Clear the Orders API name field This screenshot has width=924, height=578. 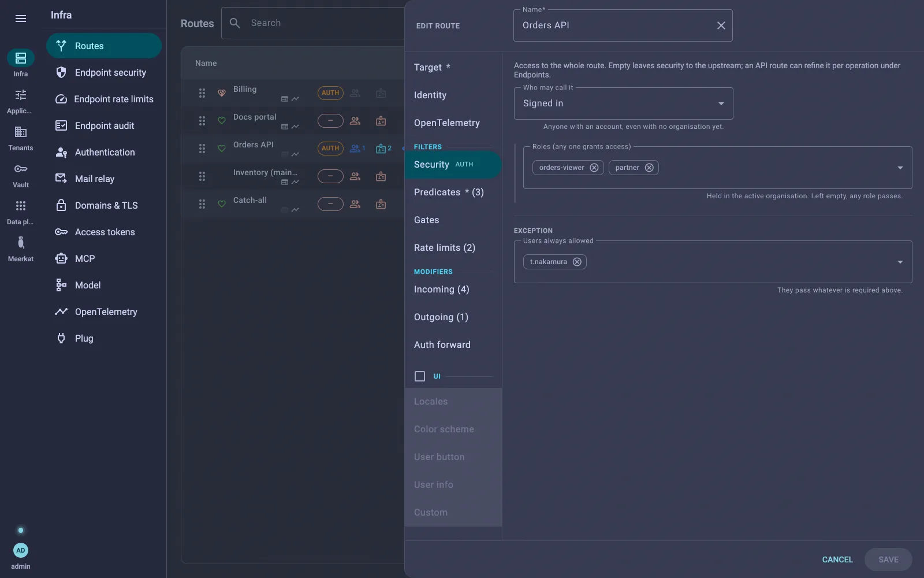721,25
